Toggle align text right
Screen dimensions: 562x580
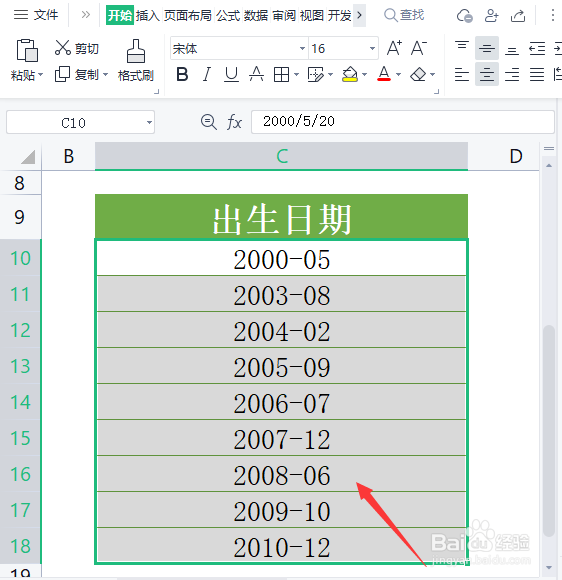click(x=512, y=74)
